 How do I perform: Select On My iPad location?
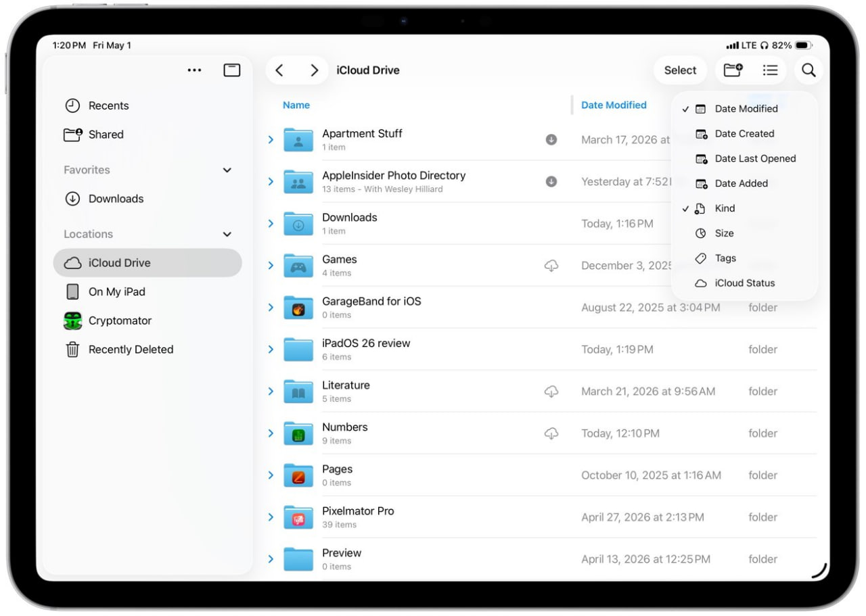tap(147, 291)
